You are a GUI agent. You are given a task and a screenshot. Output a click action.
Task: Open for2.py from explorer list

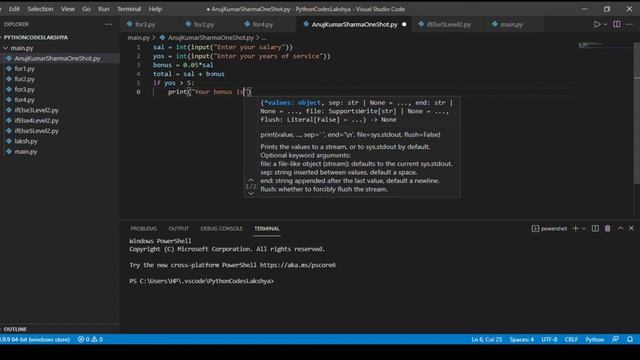click(x=24, y=79)
